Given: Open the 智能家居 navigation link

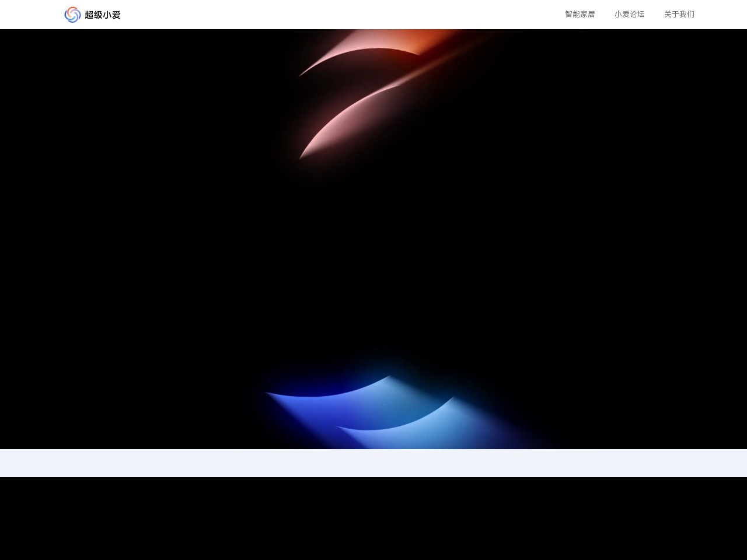Looking at the screenshot, I should (580, 14).
